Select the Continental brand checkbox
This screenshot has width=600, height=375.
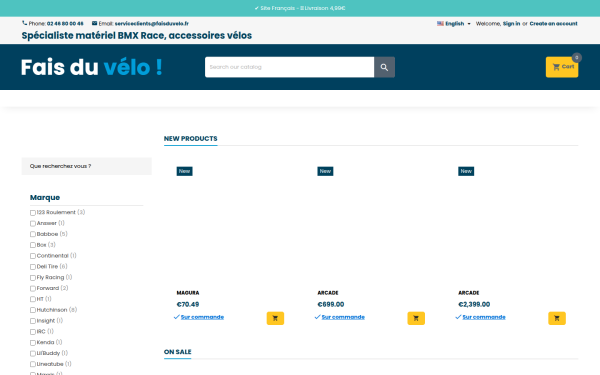(33, 256)
